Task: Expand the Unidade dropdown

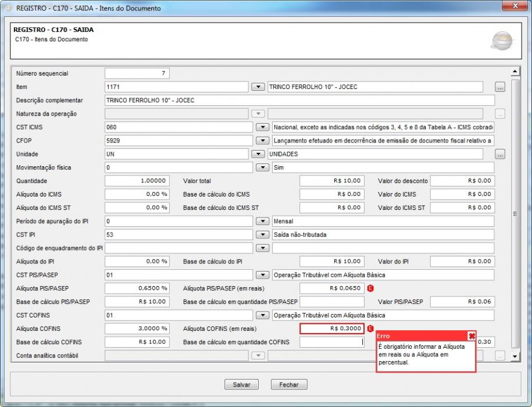Action: (258, 154)
